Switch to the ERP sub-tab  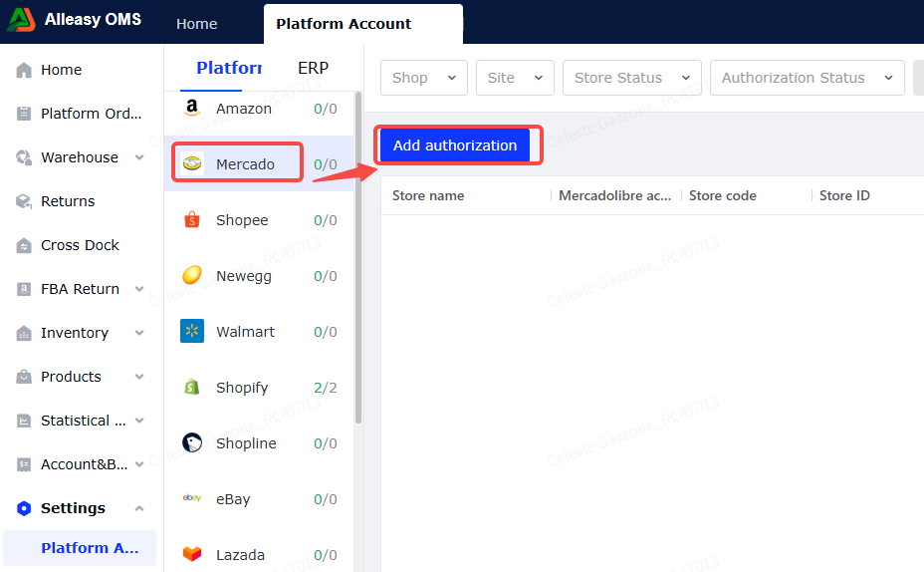pos(313,69)
